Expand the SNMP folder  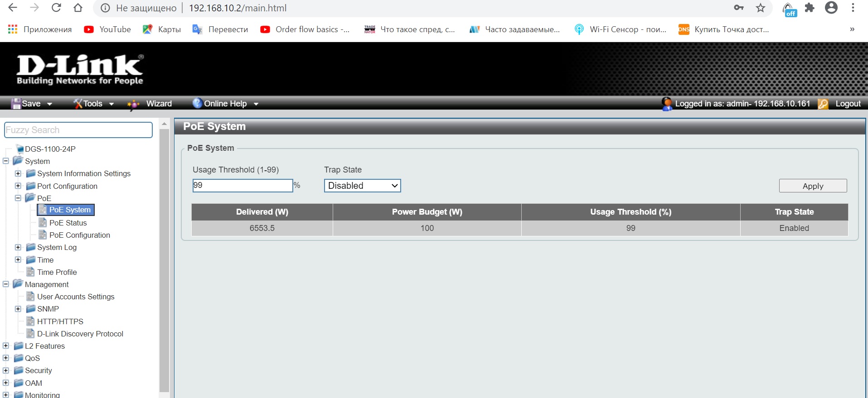[x=18, y=309]
